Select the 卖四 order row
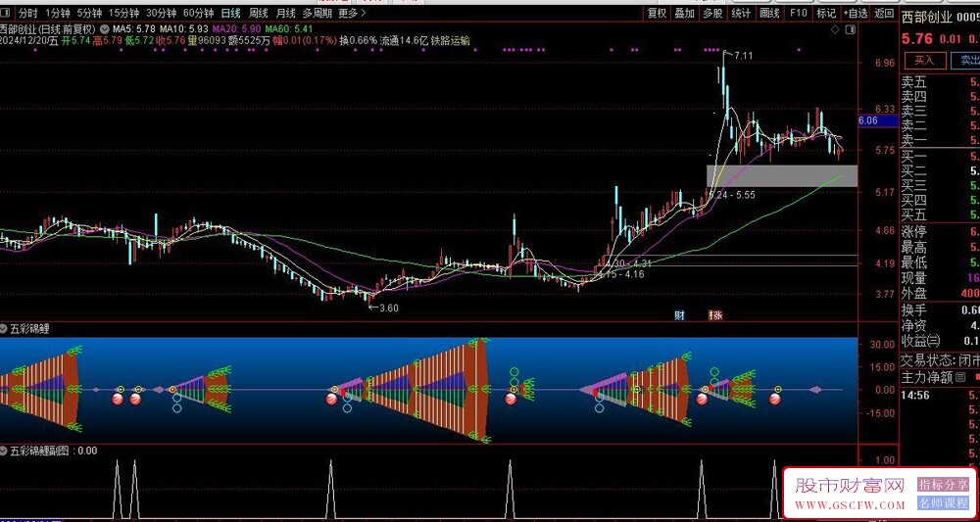The width and height of the screenshot is (980, 522). (940, 97)
